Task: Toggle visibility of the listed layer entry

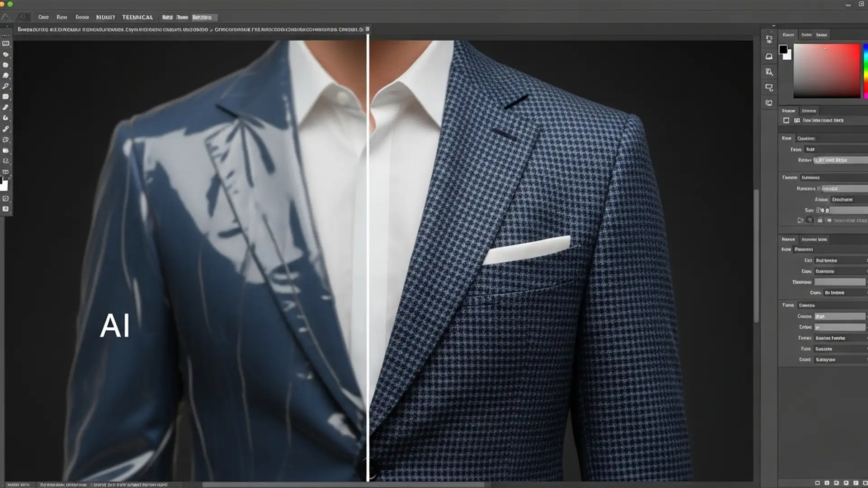Action: point(797,120)
